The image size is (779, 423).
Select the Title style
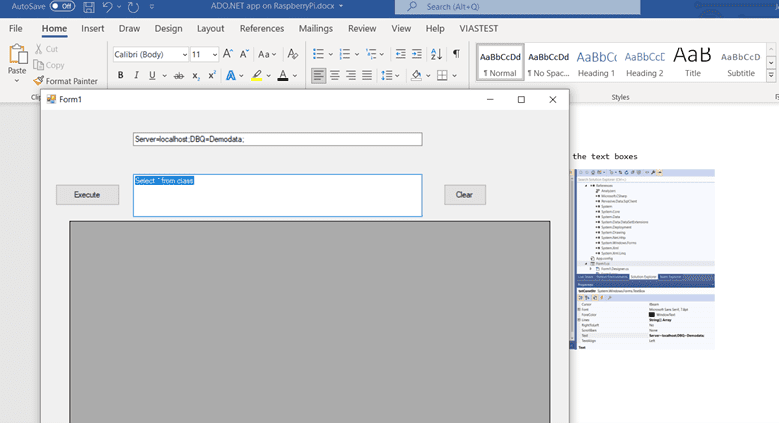[693, 63]
